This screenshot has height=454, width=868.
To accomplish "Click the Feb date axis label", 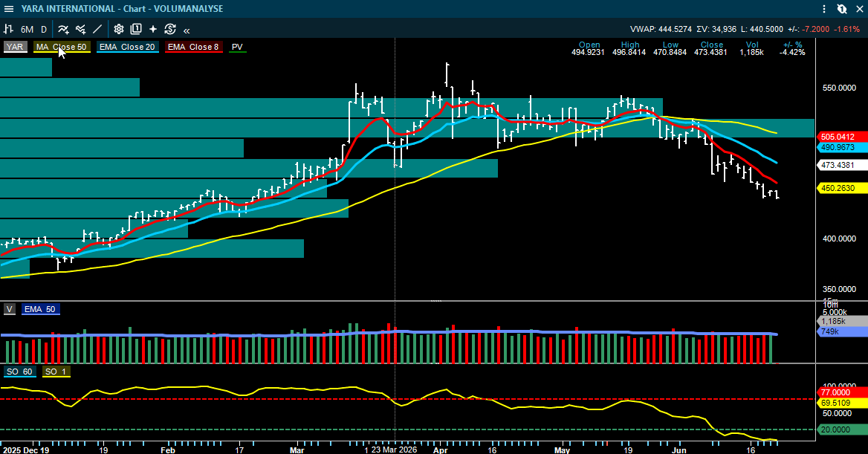I will pos(168,450).
